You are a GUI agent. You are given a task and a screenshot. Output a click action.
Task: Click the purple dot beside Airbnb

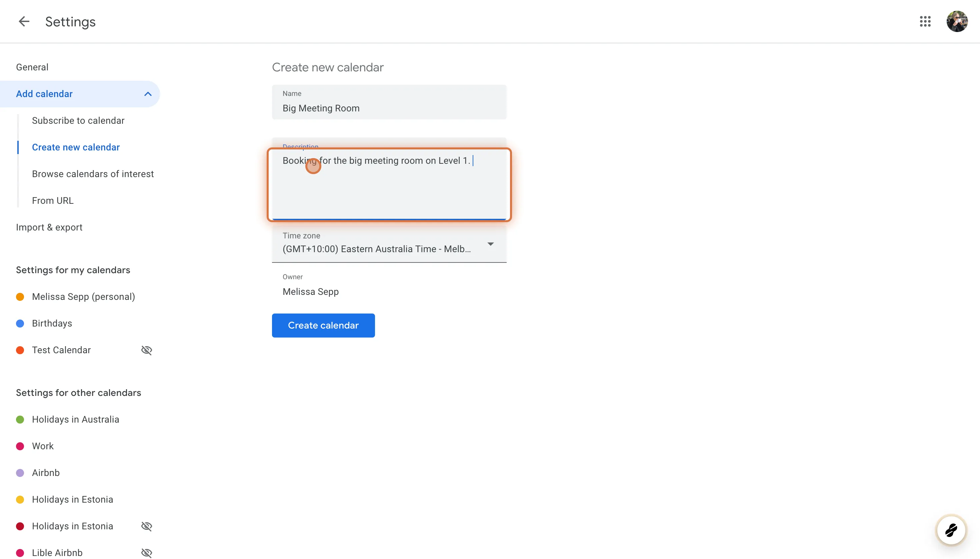click(20, 473)
